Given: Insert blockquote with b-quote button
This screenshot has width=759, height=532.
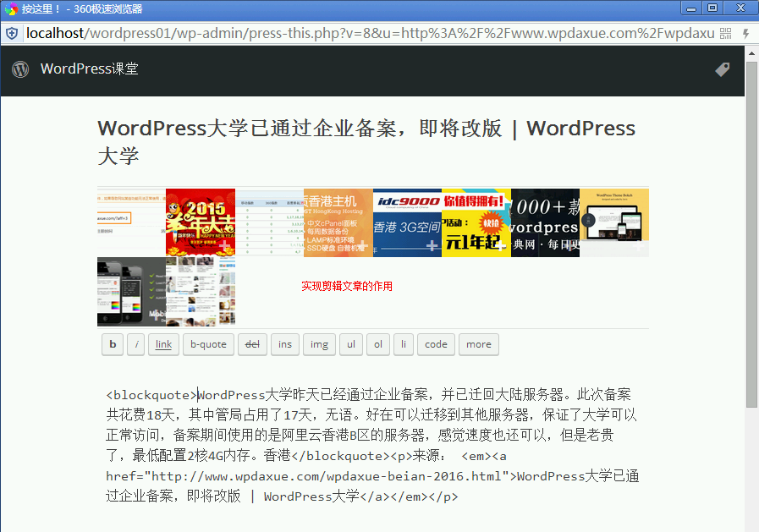Looking at the screenshot, I should point(209,344).
